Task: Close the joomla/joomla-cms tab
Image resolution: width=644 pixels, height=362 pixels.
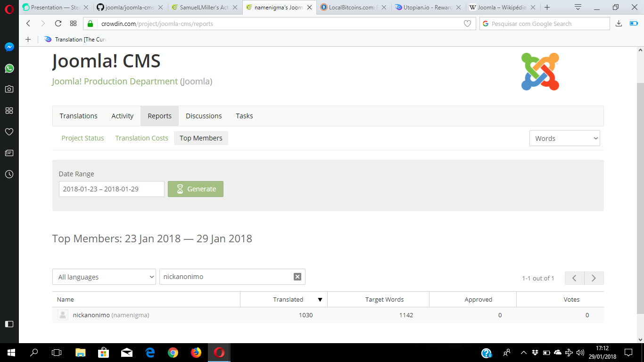Action: pos(160,7)
